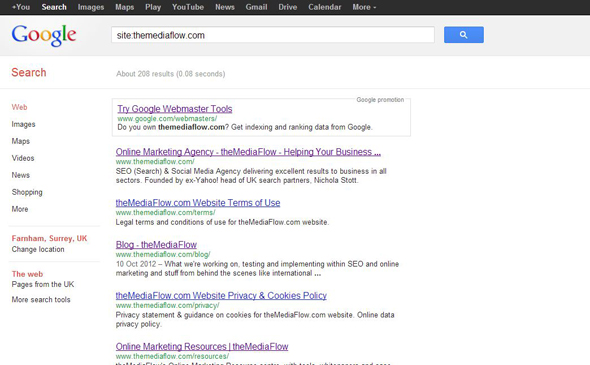Click the Google logo

44,35
